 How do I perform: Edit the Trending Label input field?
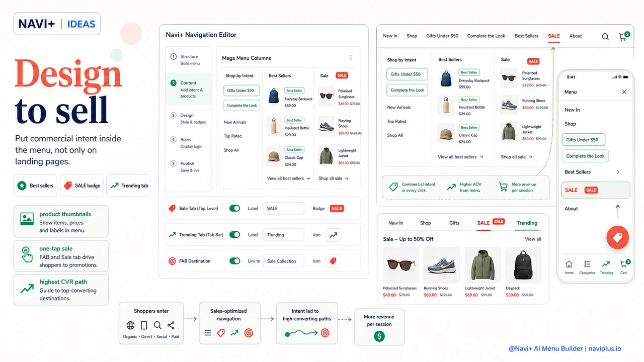[283, 235]
